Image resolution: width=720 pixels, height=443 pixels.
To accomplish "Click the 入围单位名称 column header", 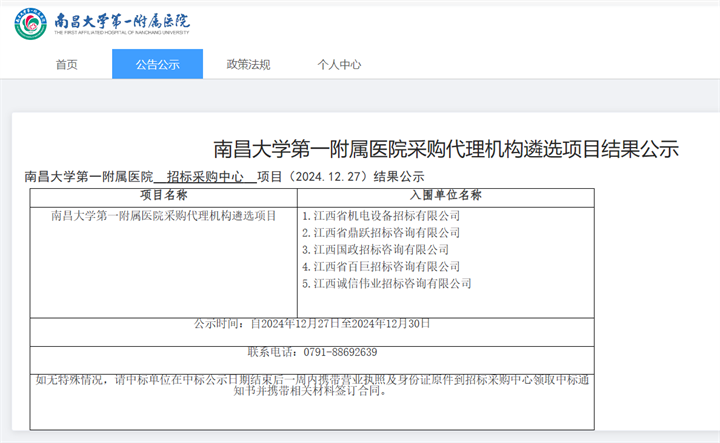I will (445, 196).
